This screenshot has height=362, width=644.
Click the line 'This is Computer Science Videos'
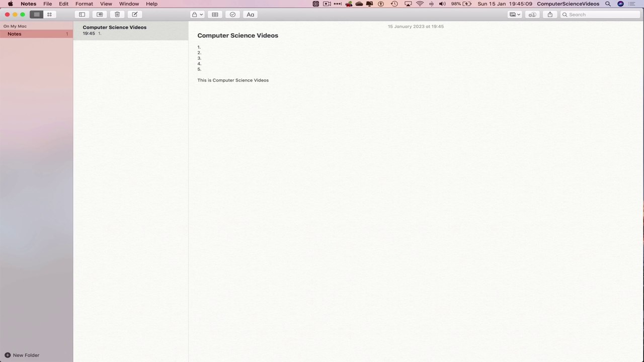(233, 80)
